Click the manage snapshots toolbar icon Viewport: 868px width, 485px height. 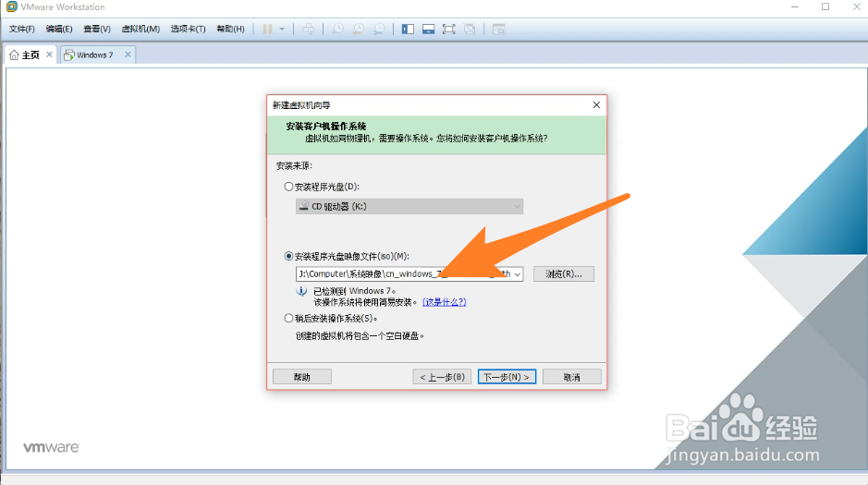[x=379, y=30]
